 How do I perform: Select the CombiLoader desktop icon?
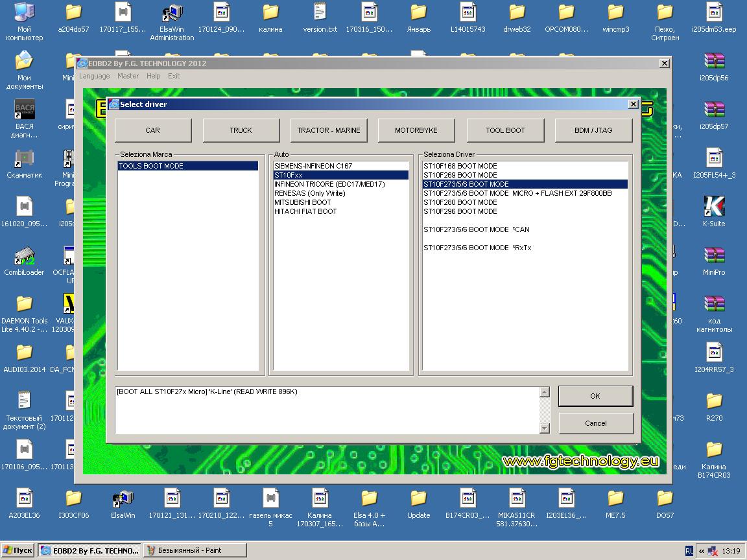coord(24,261)
